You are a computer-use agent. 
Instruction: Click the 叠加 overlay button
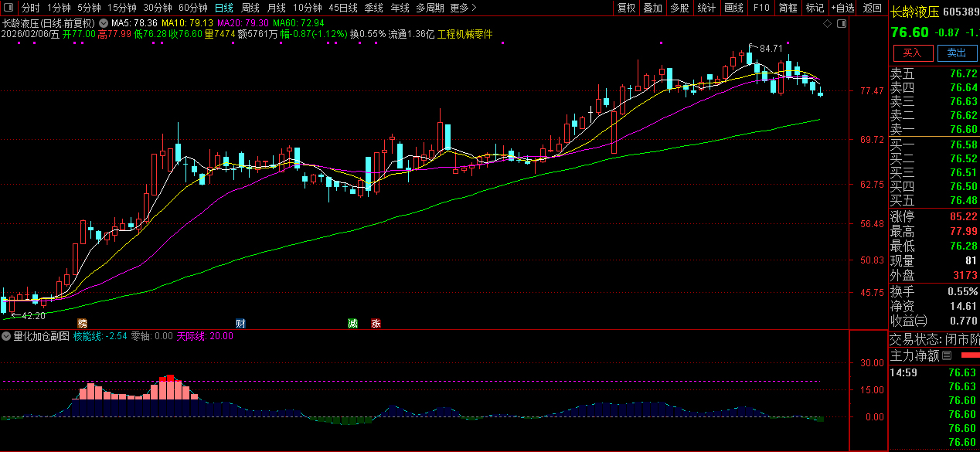pos(653,8)
